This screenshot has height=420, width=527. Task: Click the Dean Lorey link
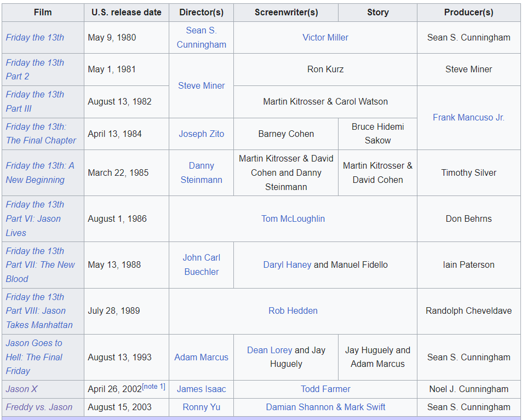[270, 350]
